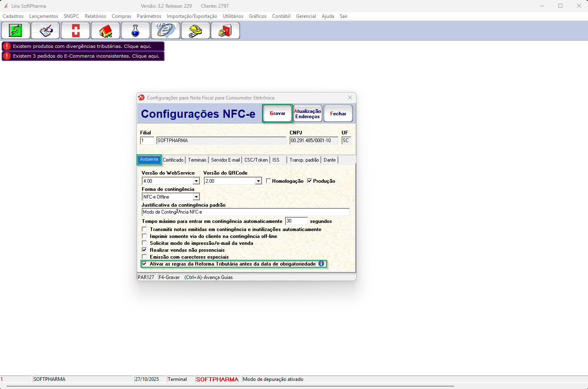Switch to the Danfe tab
588x389 pixels.
tap(330, 160)
